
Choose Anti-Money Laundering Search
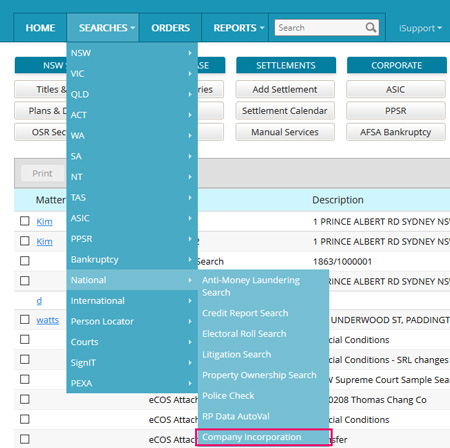tap(263, 286)
